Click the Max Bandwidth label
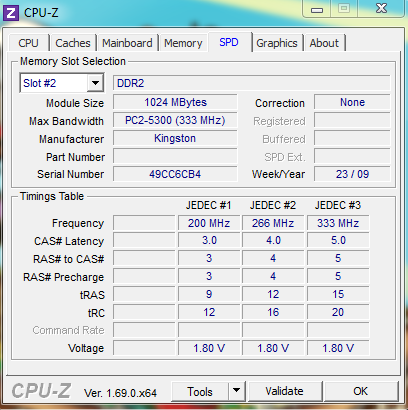Viewport: 408px width, 410px height. tap(66, 121)
